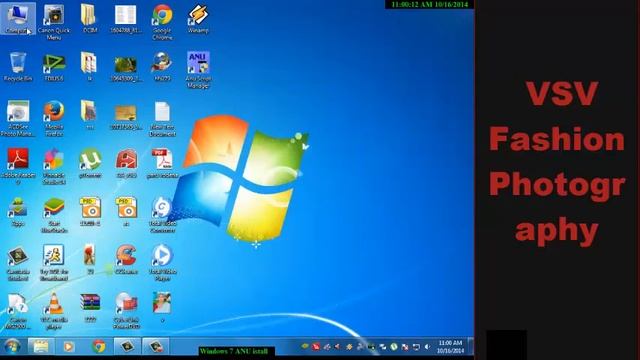Image resolution: width=640 pixels, height=360 pixels.
Task: Click the Apps shortcut beside Start BlueStacks
Action: point(18,211)
